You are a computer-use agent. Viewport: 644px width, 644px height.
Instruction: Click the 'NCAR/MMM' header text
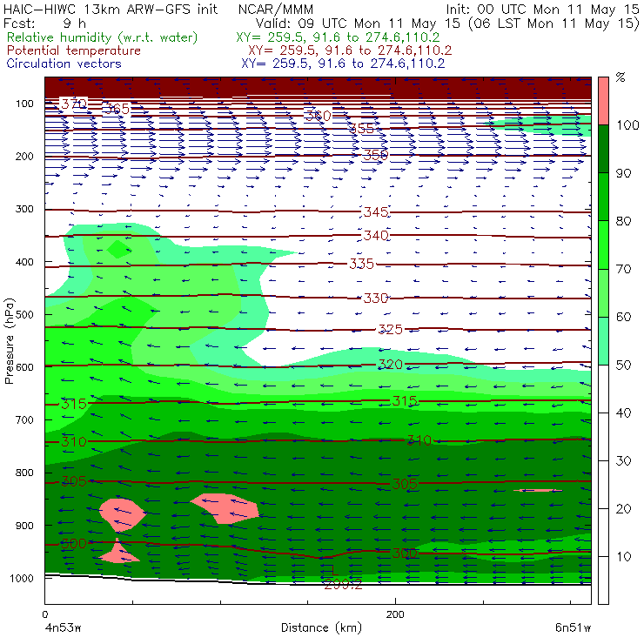coord(276,9)
